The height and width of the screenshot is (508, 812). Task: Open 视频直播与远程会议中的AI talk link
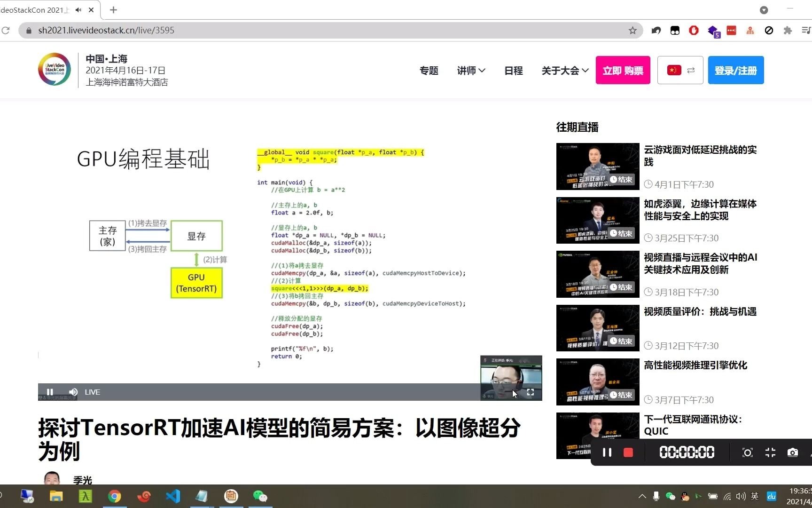click(x=700, y=263)
